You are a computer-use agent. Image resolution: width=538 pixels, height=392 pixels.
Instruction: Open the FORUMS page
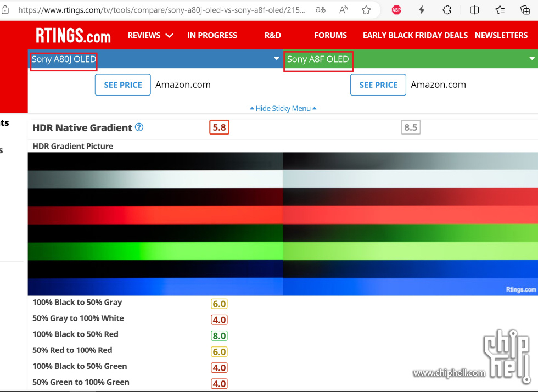330,35
